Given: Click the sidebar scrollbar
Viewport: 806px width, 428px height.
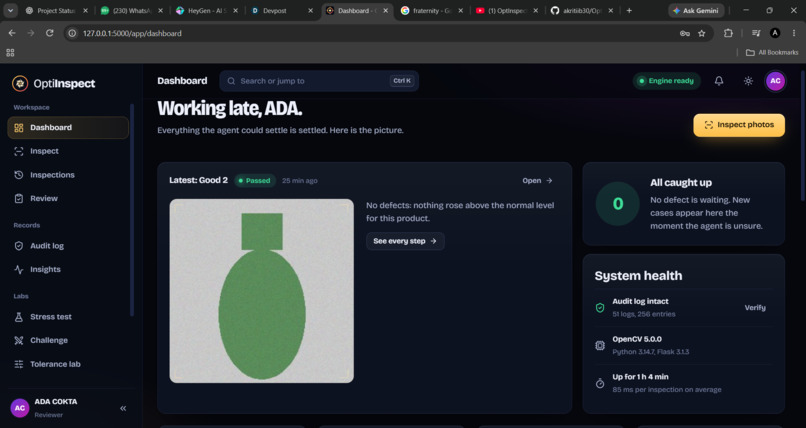Looking at the screenshot, I should (x=132, y=210).
